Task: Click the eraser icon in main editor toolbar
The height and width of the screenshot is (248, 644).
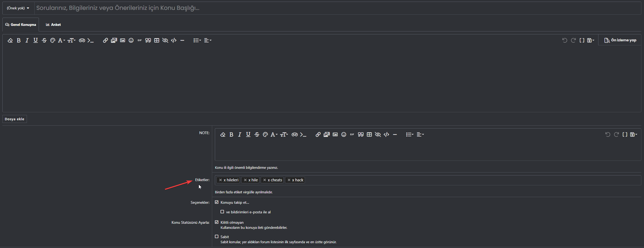Action: [x=10, y=40]
